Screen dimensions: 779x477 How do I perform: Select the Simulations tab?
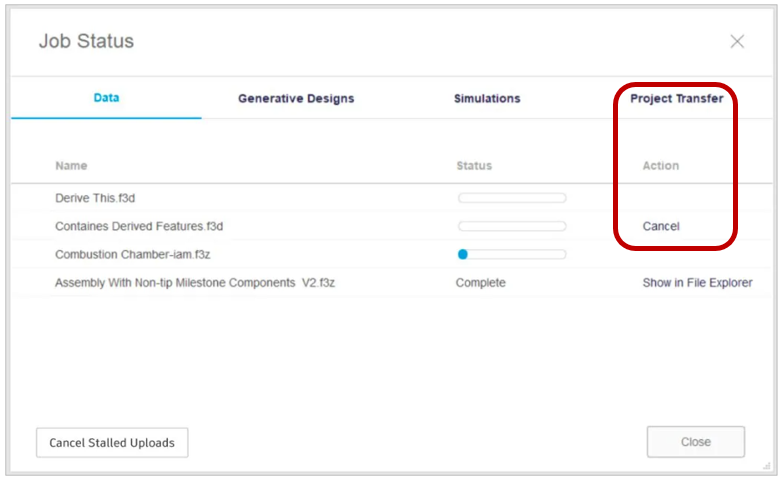coord(487,98)
